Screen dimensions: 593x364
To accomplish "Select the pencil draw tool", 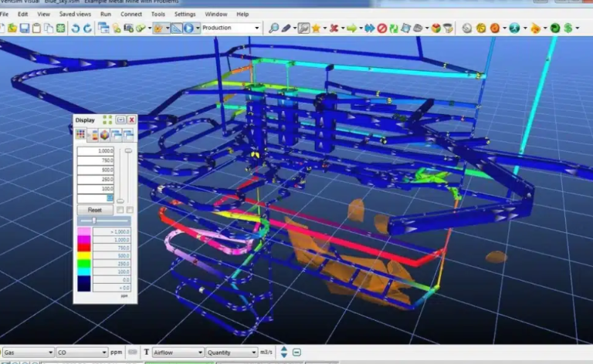I will click(286, 29).
